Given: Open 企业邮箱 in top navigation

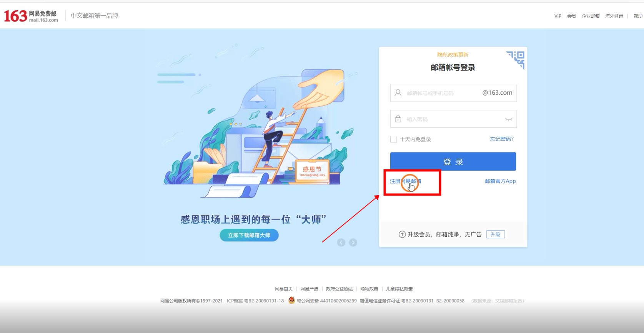Looking at the screenshot, I should pos(590,16).
